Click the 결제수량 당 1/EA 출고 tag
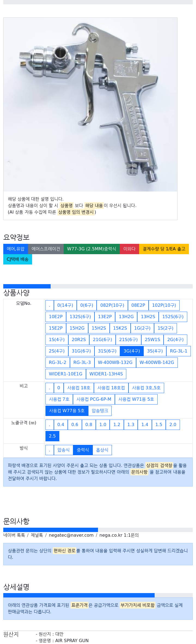196x644 pixels. [164, 249]
